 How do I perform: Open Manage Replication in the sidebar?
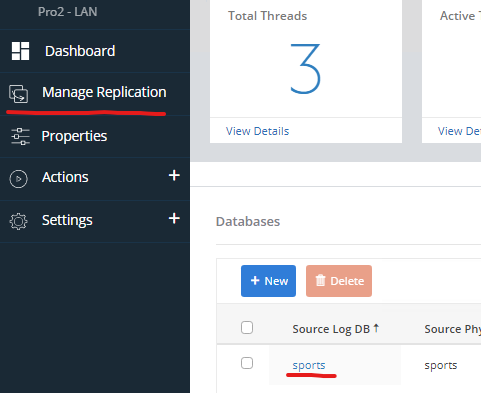point(104,92)
